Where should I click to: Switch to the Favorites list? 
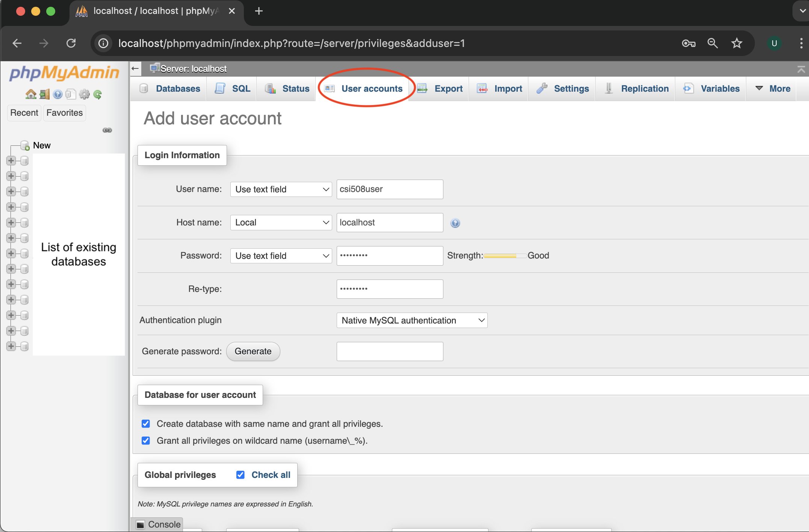tap(64, 113)
